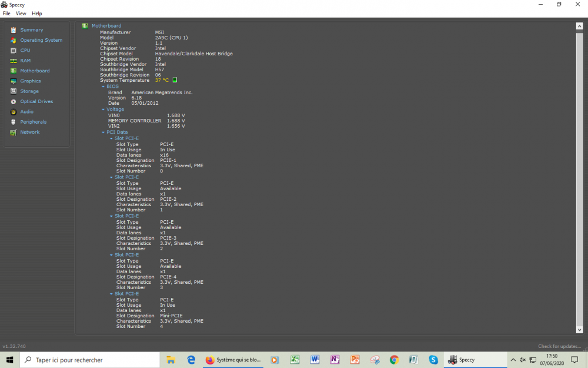Open the View menu
Screen dimensions: 588x368
tap(21, 14)
